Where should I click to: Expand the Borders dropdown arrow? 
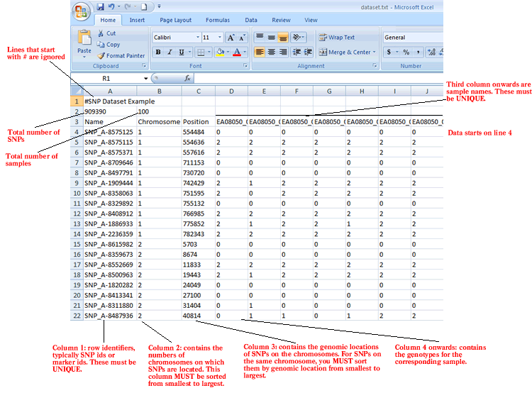pos(209,52)
